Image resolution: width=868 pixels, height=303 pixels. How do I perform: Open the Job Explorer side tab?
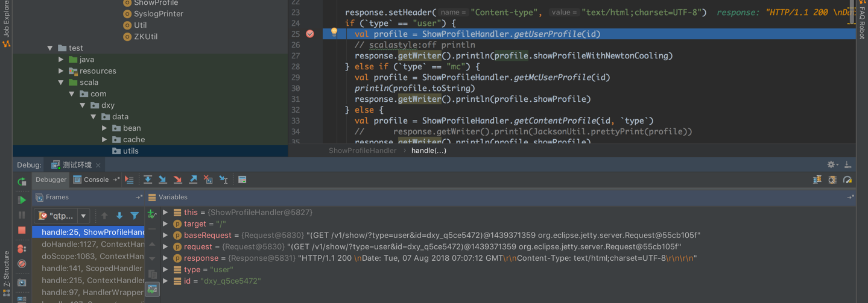pos(6,24)
